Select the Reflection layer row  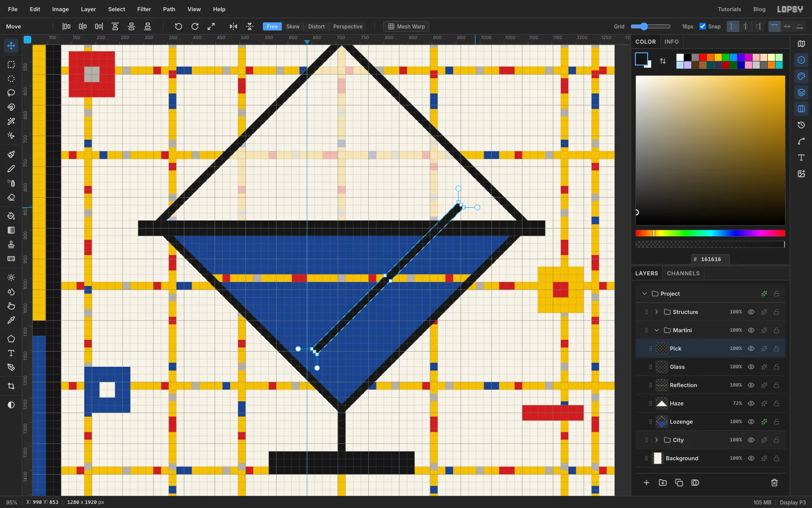(x=710, y=385)
